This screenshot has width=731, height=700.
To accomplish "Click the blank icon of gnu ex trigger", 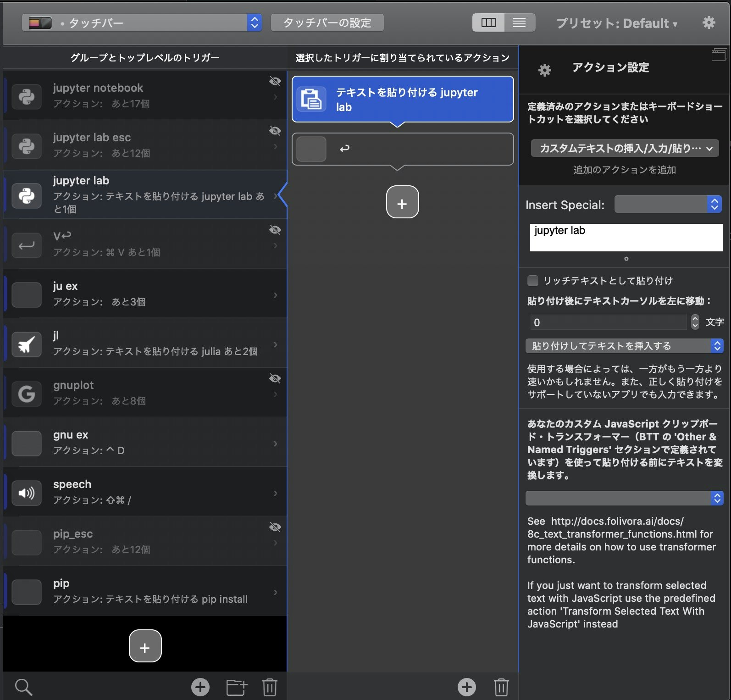I will tap(27, 443).
